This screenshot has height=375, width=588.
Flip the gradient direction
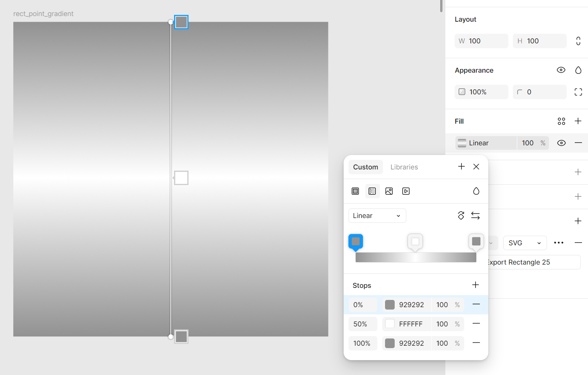[x=475, y=216]
